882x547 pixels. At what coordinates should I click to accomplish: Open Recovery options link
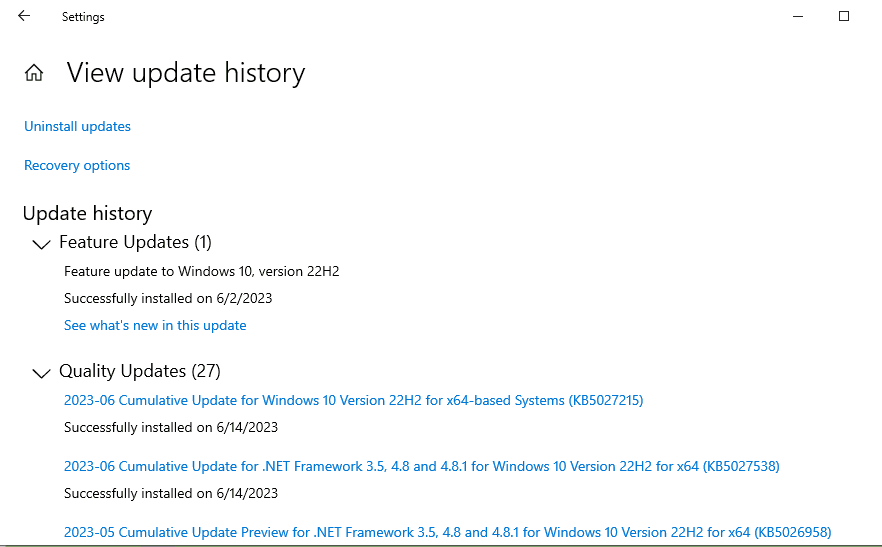click(77, 165)
